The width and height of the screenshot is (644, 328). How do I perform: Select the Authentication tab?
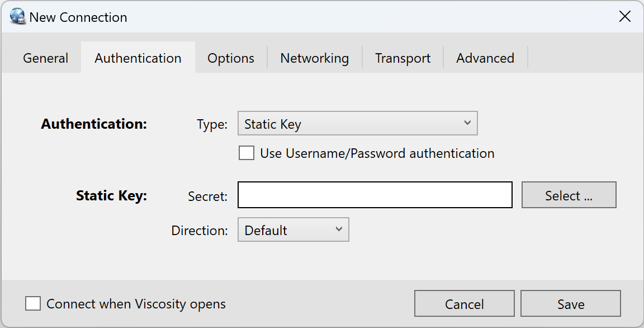pos(138,58)
